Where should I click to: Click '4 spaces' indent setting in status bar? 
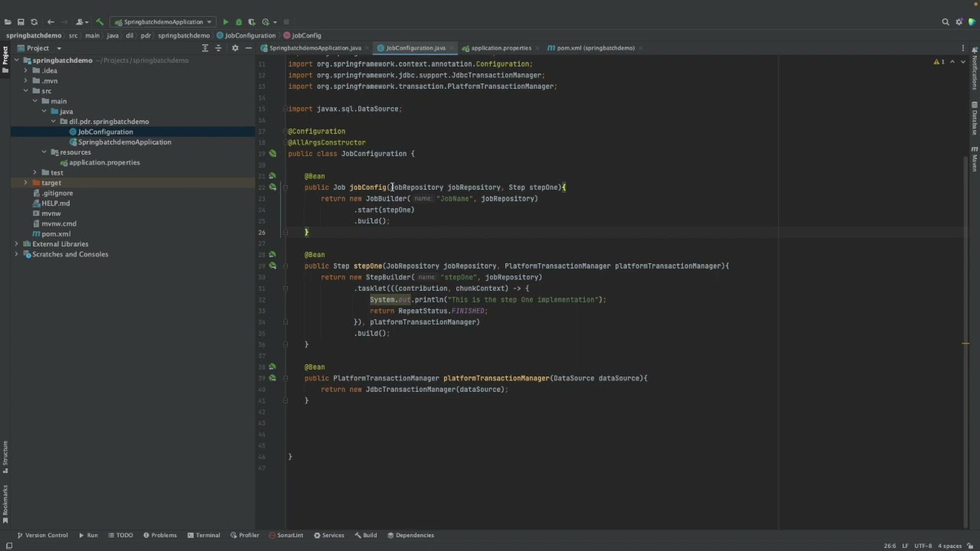949,546
